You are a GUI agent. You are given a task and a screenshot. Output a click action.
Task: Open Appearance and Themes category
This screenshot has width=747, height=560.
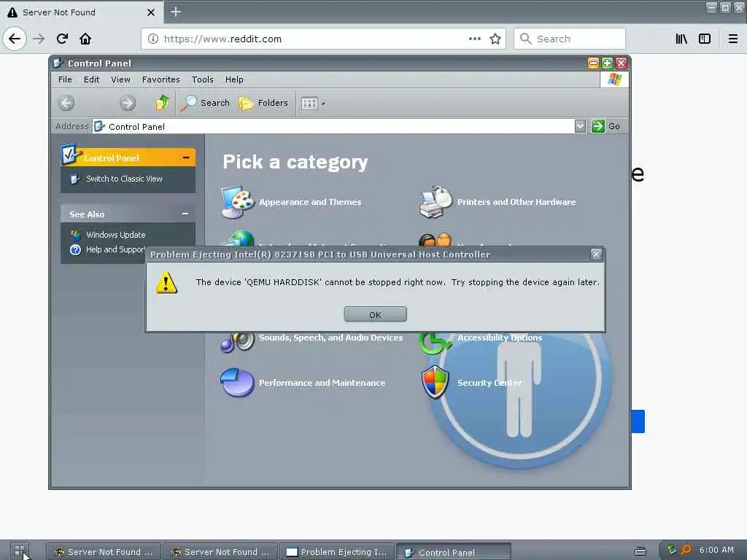click(x=310, y=202)
